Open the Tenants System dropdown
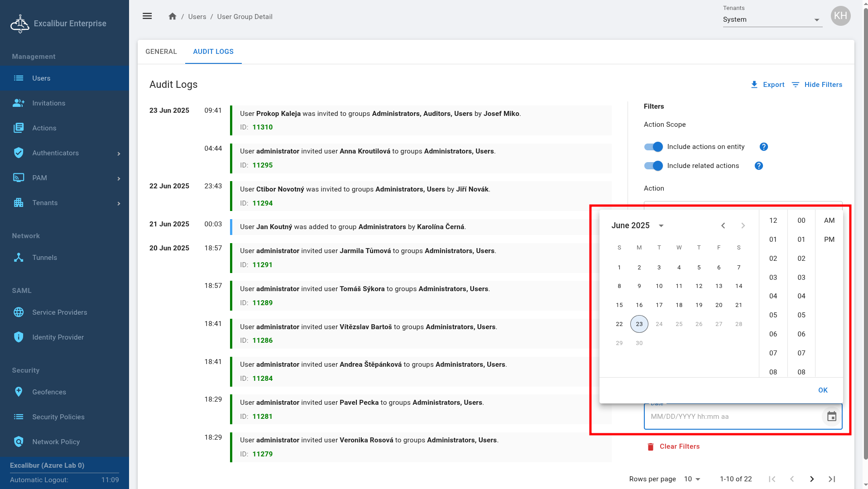 772,19
